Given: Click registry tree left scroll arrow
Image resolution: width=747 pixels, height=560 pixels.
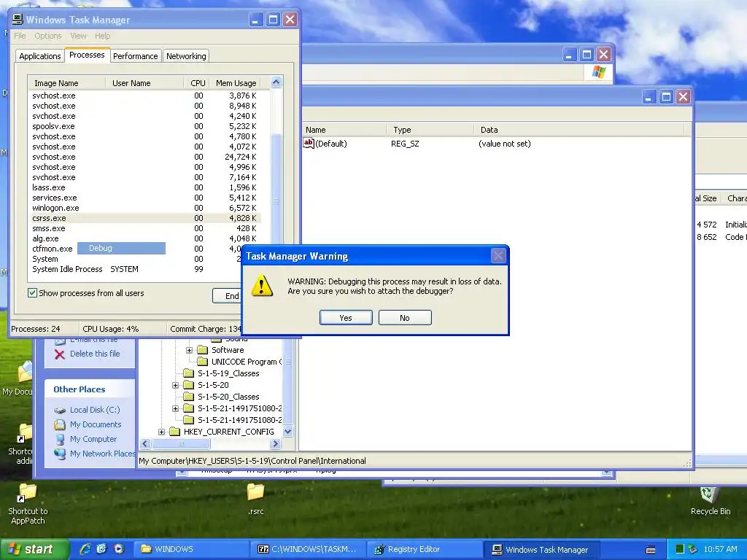Looking at the screenshot, I should [x=145, y=444].
